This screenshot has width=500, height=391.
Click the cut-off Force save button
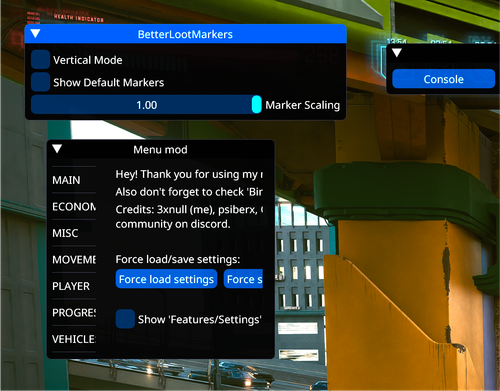[x=243, y=279]
